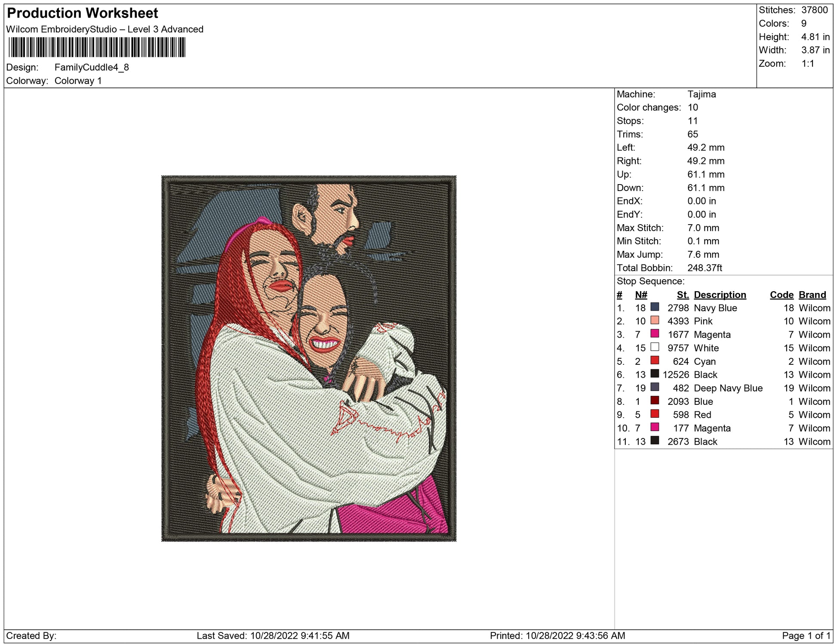
Task: Click the St. column header
Action: [x=683, y=295]
